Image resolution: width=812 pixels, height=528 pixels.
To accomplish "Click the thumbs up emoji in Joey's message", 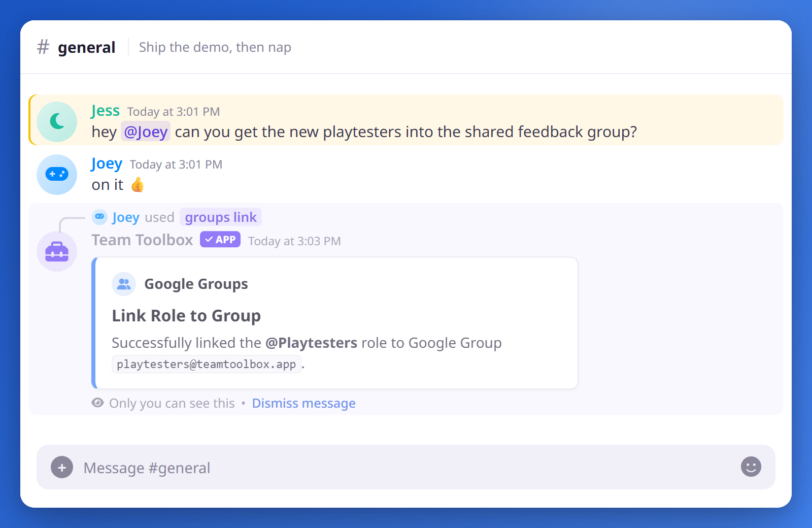I will coord(138,185).
